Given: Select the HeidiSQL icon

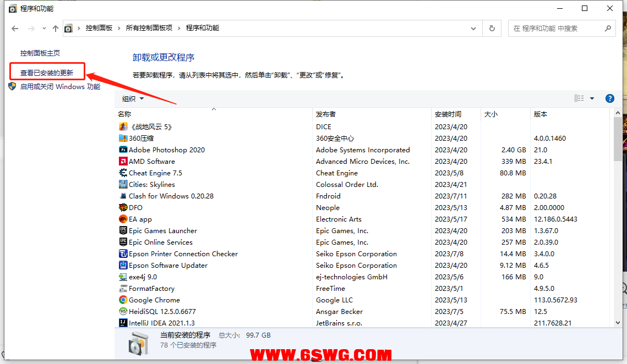Looking at the screenshot, I should (123, 311).
